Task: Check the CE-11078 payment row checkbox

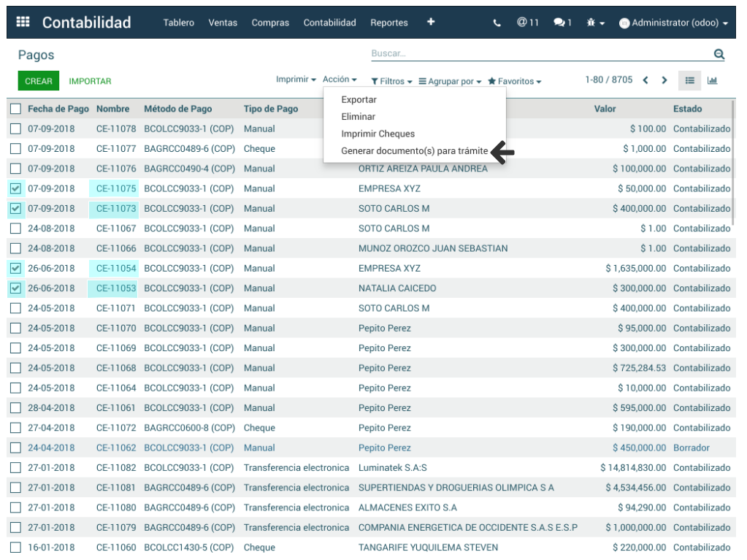Action: coord(15,129)
